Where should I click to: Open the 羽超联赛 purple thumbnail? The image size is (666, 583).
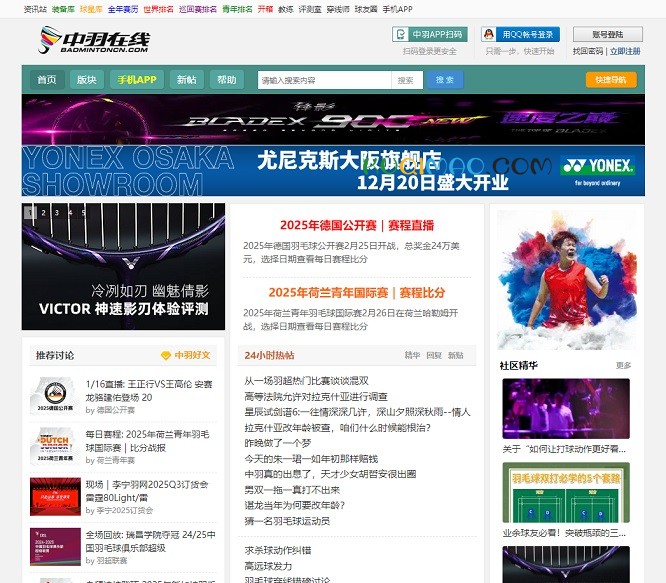pos(55,546)
